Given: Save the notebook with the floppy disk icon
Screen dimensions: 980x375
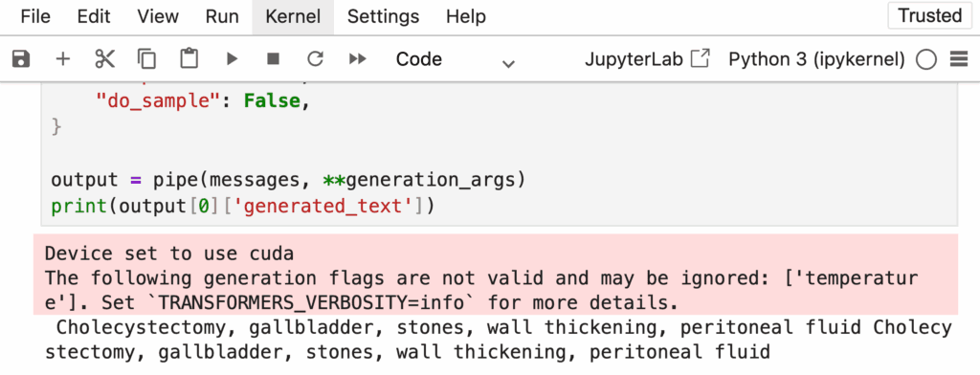Looking at the screenshot, I should point(21,59).
